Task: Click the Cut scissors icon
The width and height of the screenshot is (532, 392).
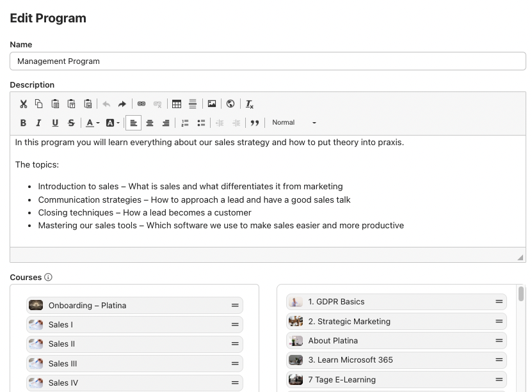Action: tap(23, 104)
